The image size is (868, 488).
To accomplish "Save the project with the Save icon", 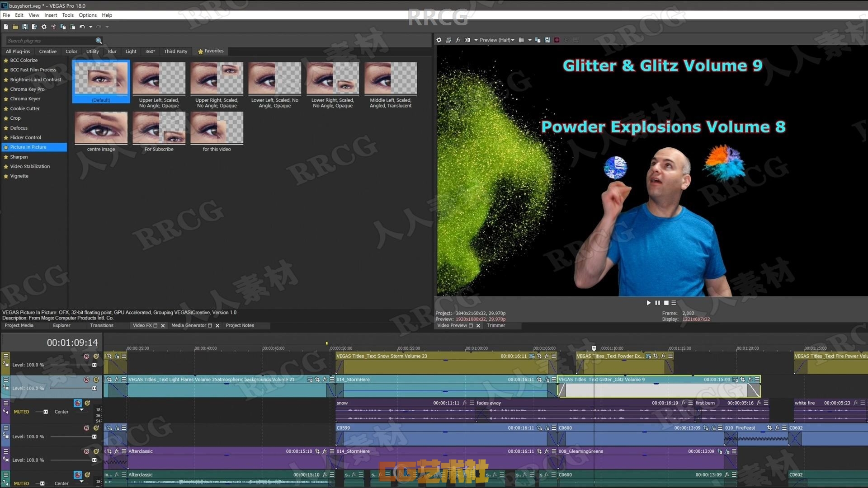I will 25,27.
